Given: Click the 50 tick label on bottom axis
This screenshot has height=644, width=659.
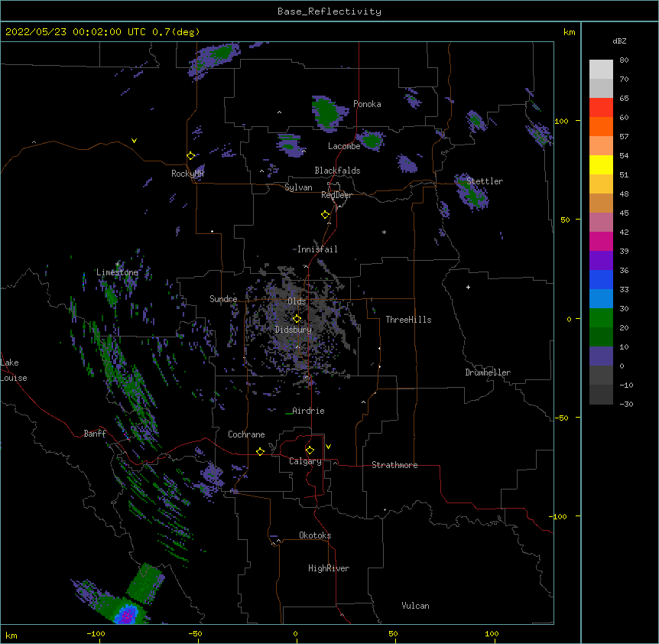Looking at the screenshot, I should click(x=393, y=633).
